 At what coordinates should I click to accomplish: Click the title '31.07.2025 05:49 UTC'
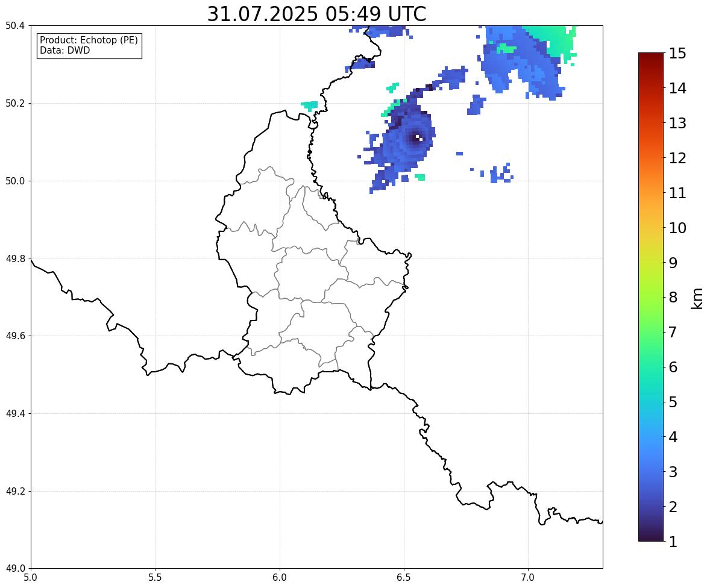click(316, 14)
